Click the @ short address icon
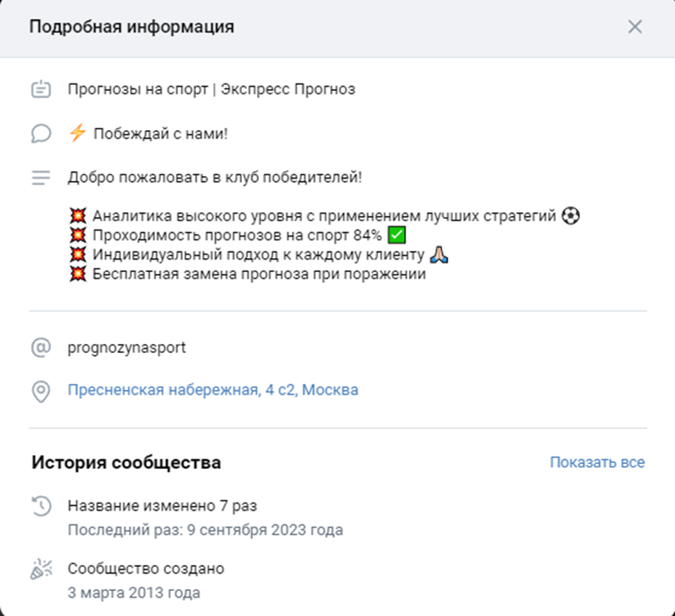The image size is (675, 616). pyautogui.click(x=39, y=348)
